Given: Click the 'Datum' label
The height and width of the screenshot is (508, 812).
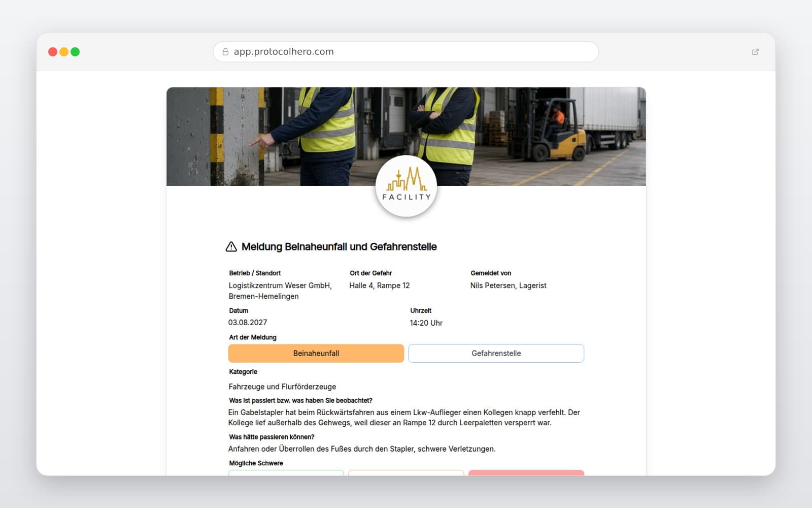Looking at the screenshot, I should pyautogui.click(x=239, y=311).
